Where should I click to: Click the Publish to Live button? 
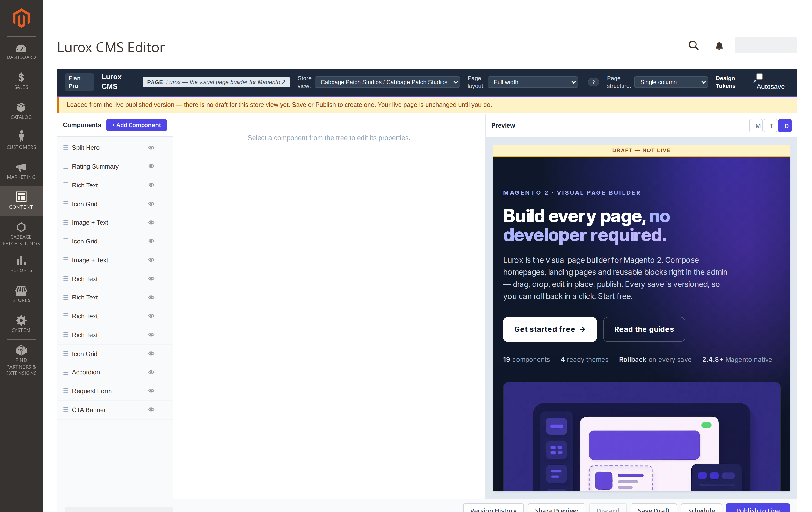point(757,508)
